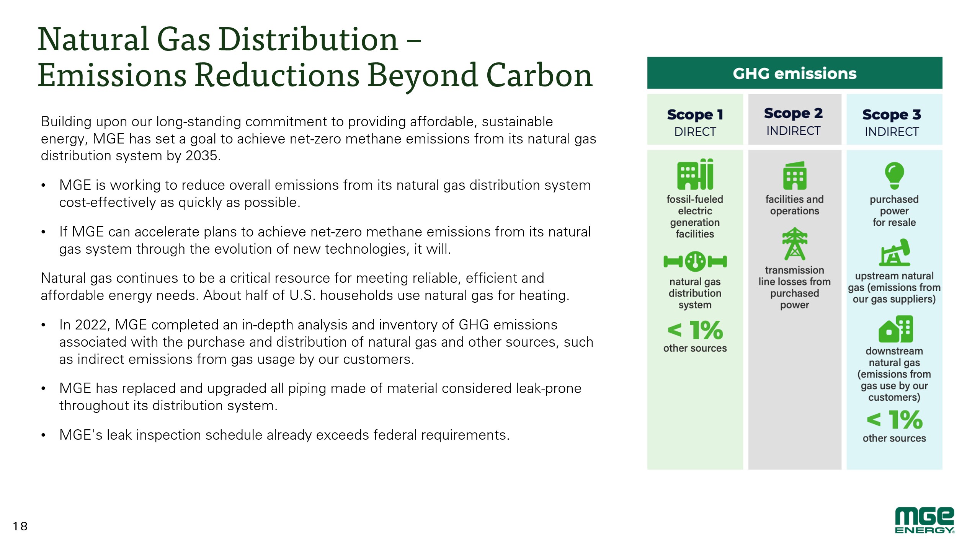
Task: Click the transmission tower icon
Action: tap(794, 244)
